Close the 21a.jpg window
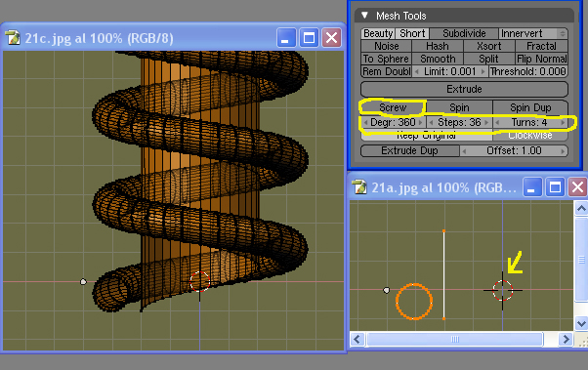The height and width of the screenshot is (370, 588). click(x=578, y=187)
